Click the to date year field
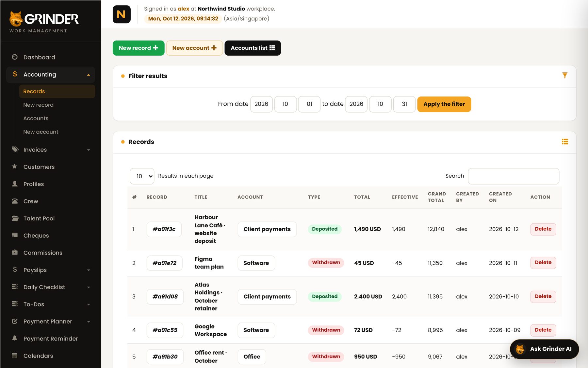588x368 pixels. point(356,104)
